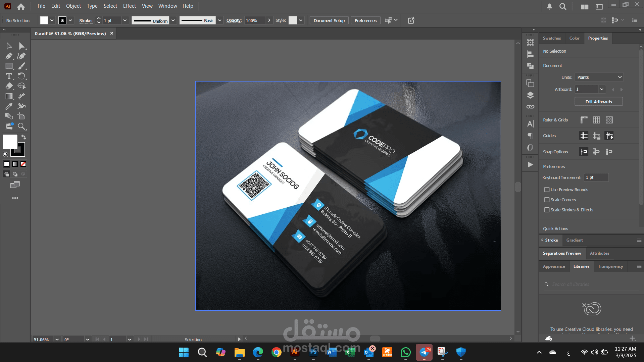
Task: Select the Zoom tool magnifier
Action: 21,126
